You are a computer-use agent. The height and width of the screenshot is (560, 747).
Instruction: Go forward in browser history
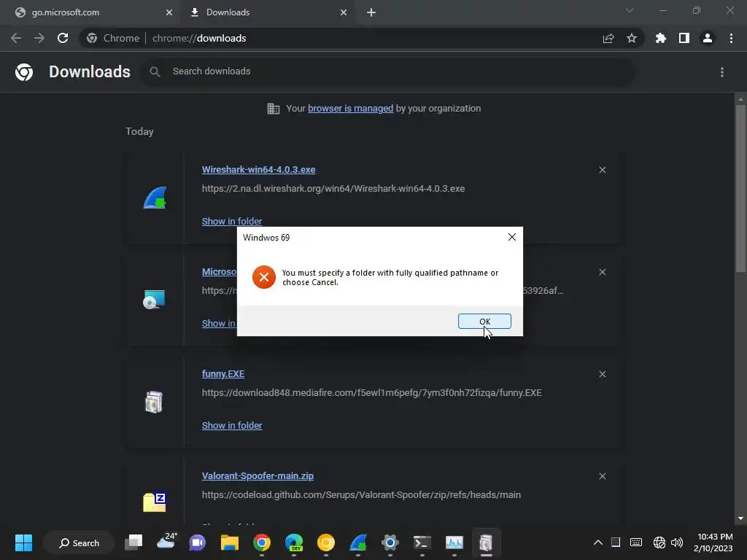click(x=39, y=38)
